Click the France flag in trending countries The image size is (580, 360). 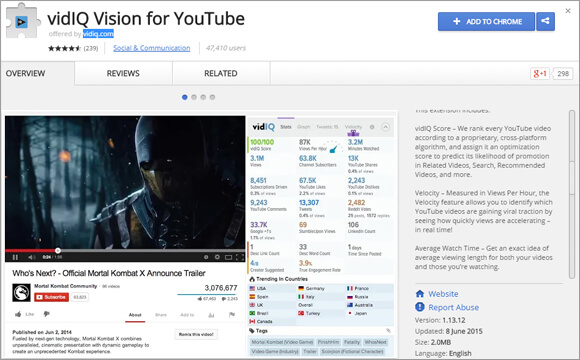[x=350, y=288]
